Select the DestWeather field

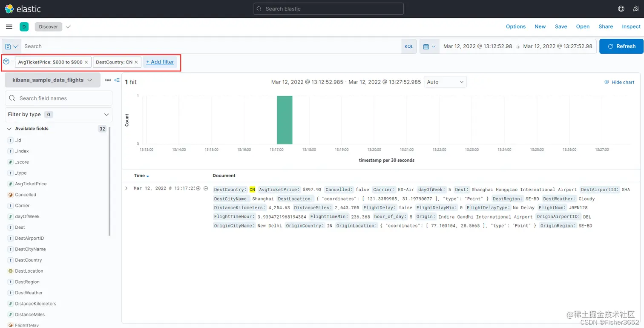(29, 293)
